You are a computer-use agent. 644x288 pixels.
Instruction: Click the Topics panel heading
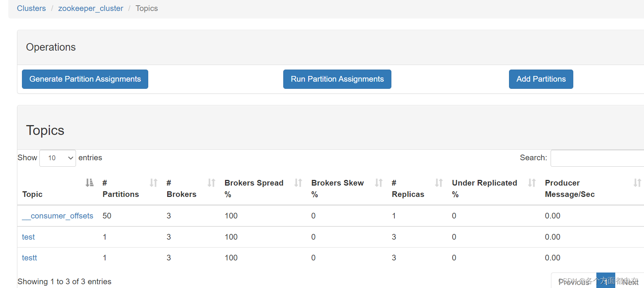point(45,130)
